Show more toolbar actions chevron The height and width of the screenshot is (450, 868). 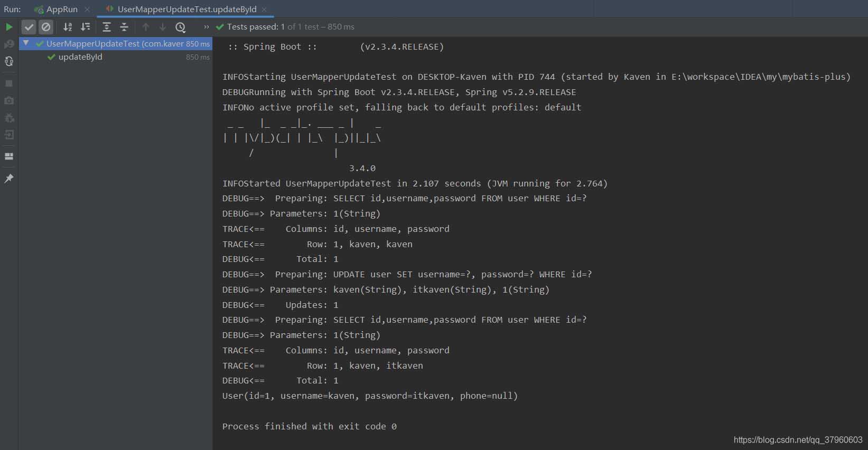206,27
